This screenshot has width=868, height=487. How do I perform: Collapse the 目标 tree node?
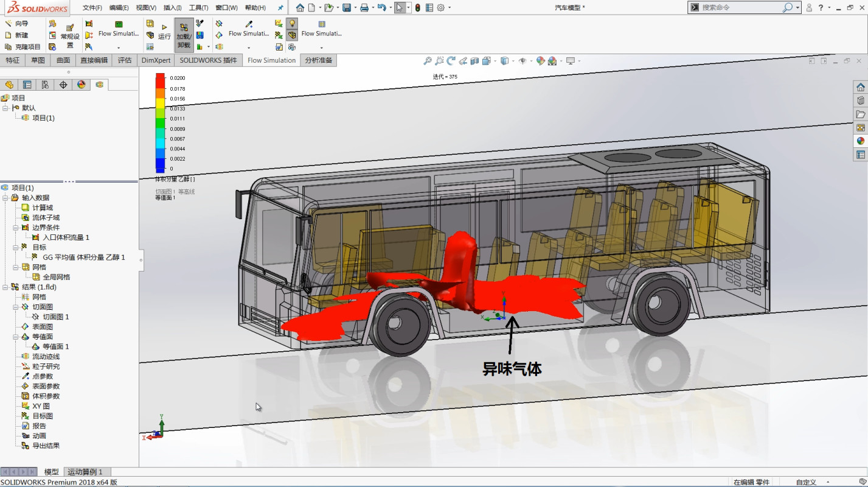[x=16, y=247]
